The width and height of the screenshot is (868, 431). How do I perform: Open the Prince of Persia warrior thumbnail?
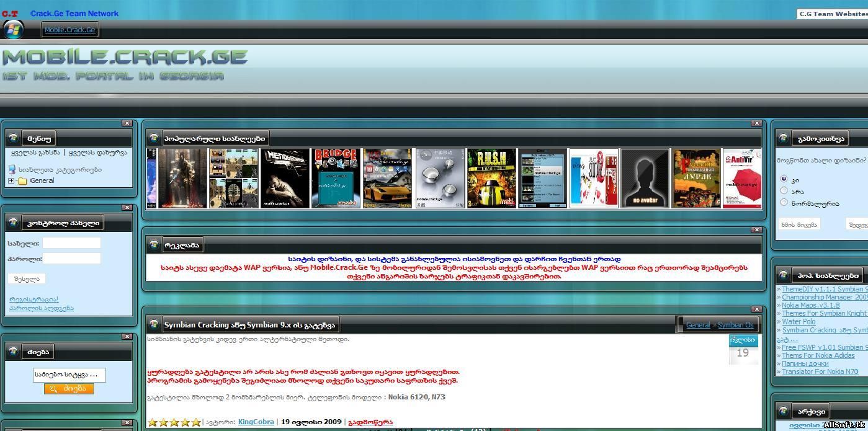pyautogui.click(x=182, y=178)
